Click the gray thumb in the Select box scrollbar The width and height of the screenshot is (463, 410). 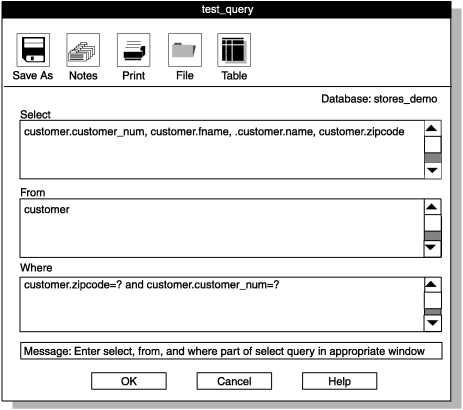click(x=432, y=158)
